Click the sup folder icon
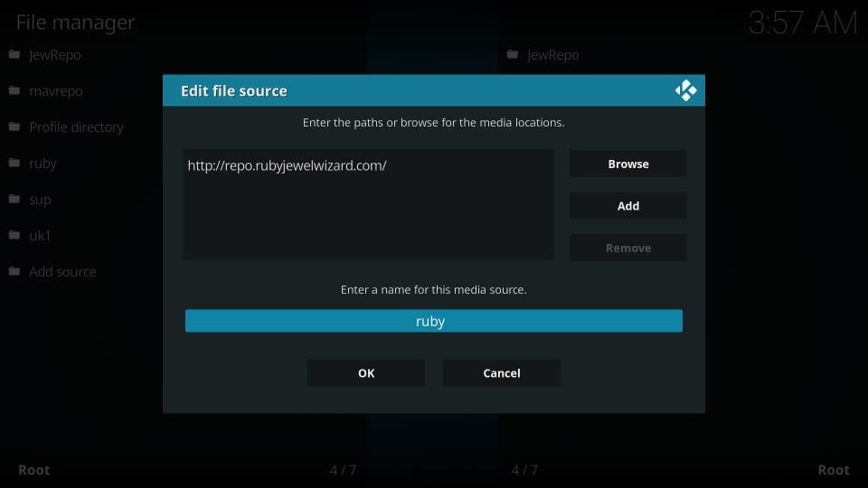The width and height of the screenshot is (868, 488). [14, 199]
